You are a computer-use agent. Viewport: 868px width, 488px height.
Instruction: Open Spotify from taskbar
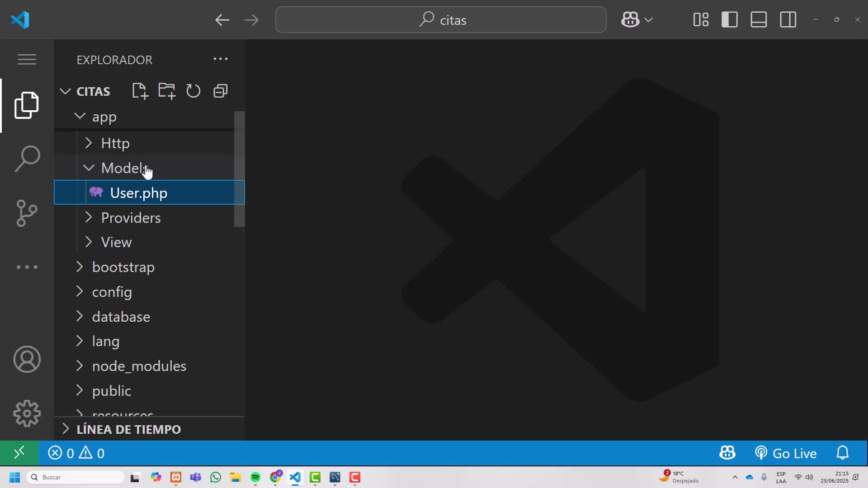tap(255, 477)
